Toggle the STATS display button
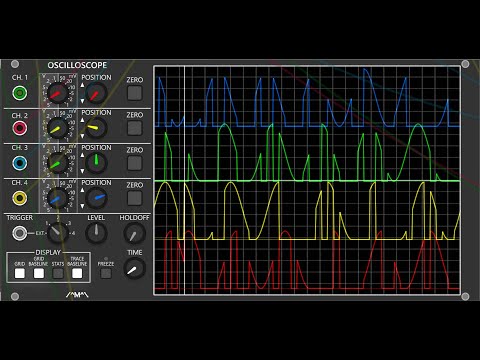The width and height of the screenshot is (480, 360). point(58,273)
